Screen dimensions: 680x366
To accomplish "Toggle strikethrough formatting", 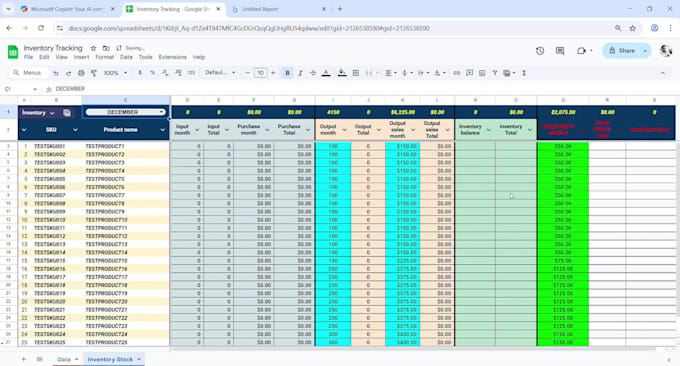I will pyautogui.click(x=313, y=73).
